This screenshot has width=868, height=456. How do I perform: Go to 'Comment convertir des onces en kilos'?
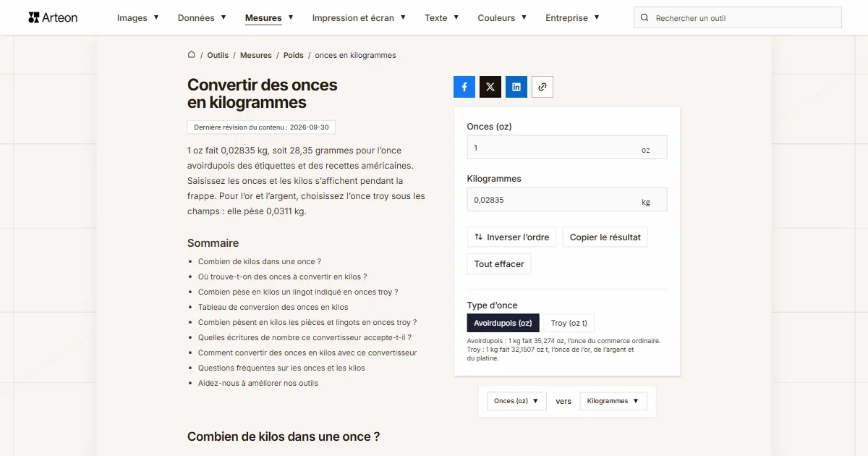(307, 352)
